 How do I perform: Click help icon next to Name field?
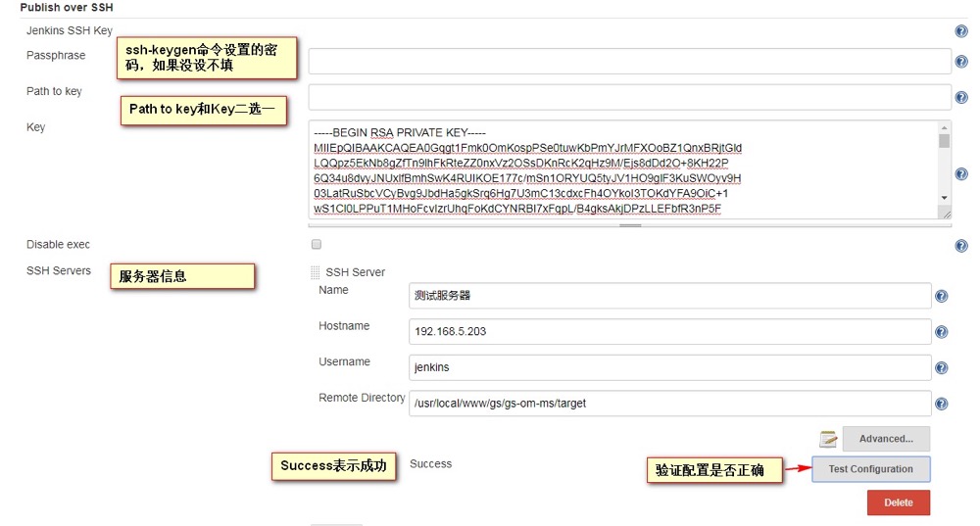pyautogui.click(x=942, y=296)
